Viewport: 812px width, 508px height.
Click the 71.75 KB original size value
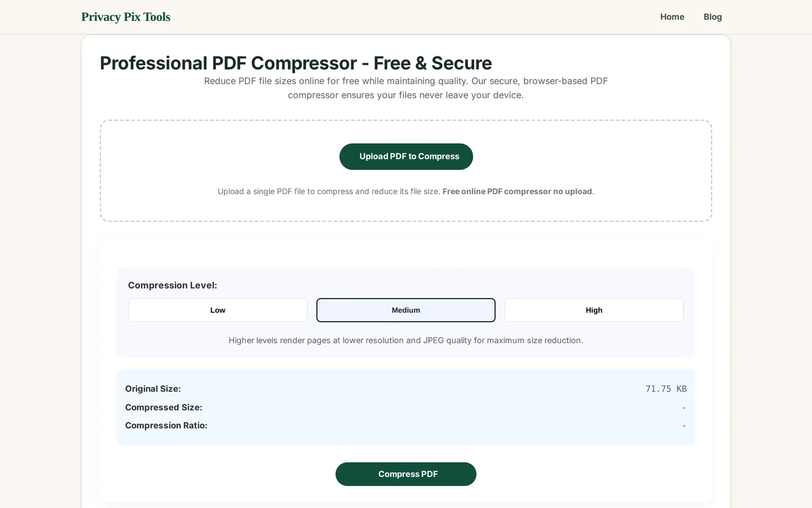tap(666, 389)
